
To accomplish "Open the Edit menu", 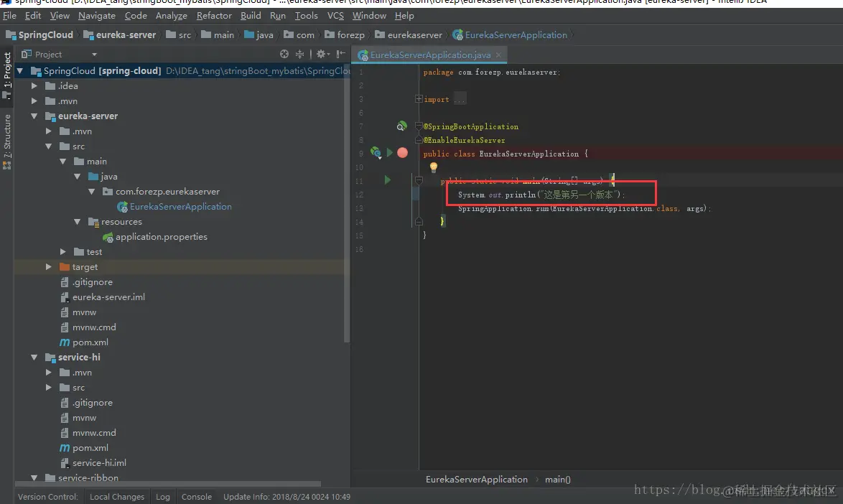I will coord(33,16).
